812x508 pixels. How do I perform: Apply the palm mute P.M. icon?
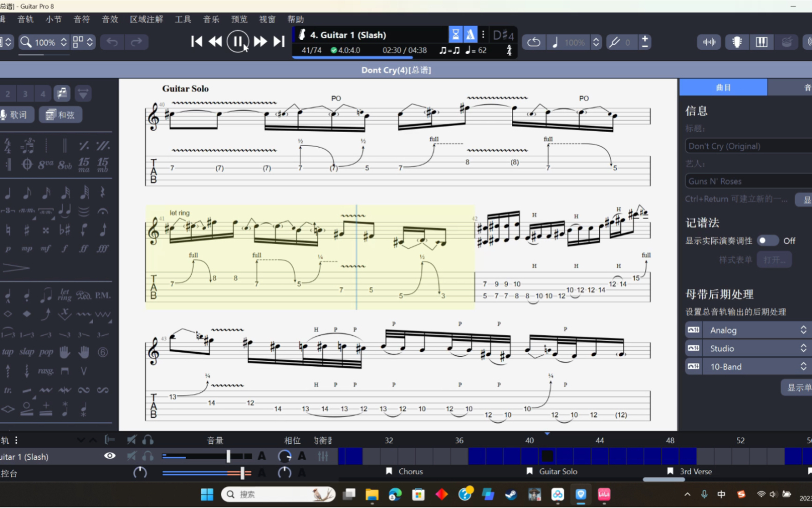pos(103,295)
